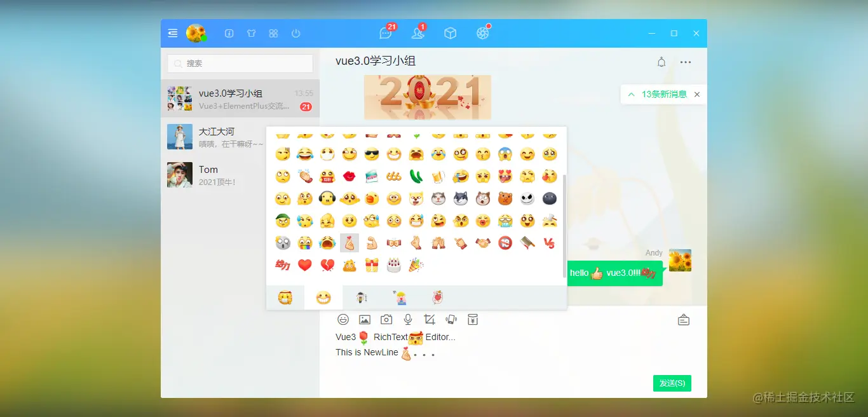868x417 pixels.
Task: Start voice input with microphone icon
Action: pyautogui.click(x=408, y=320)
